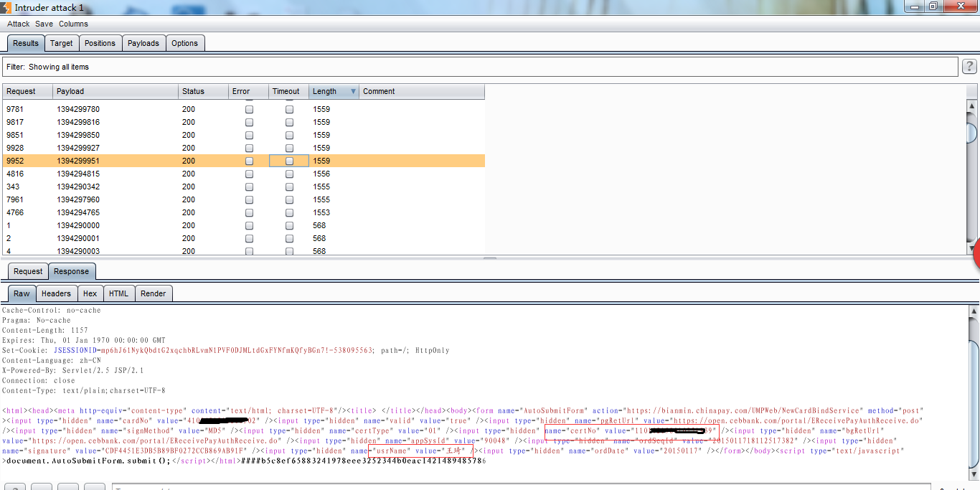Switch to the Positions tab
This screenshot has height=490, width=980.
(100, 43)
